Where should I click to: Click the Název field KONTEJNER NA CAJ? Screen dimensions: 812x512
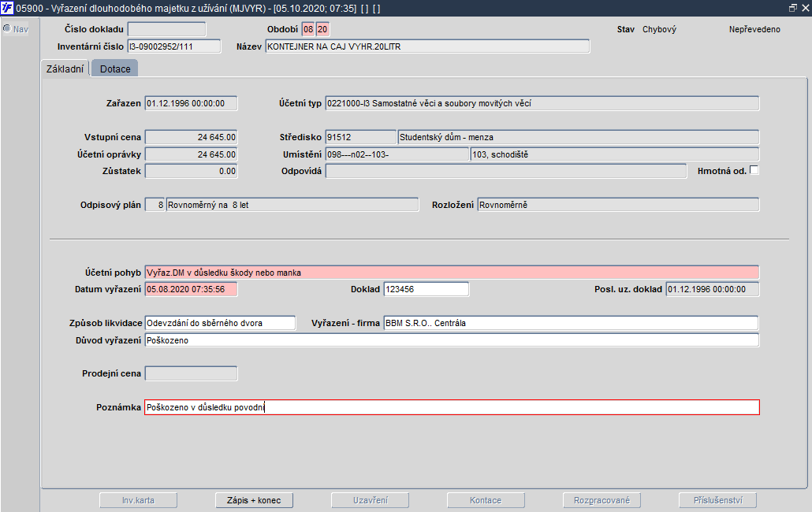(428, 46)
